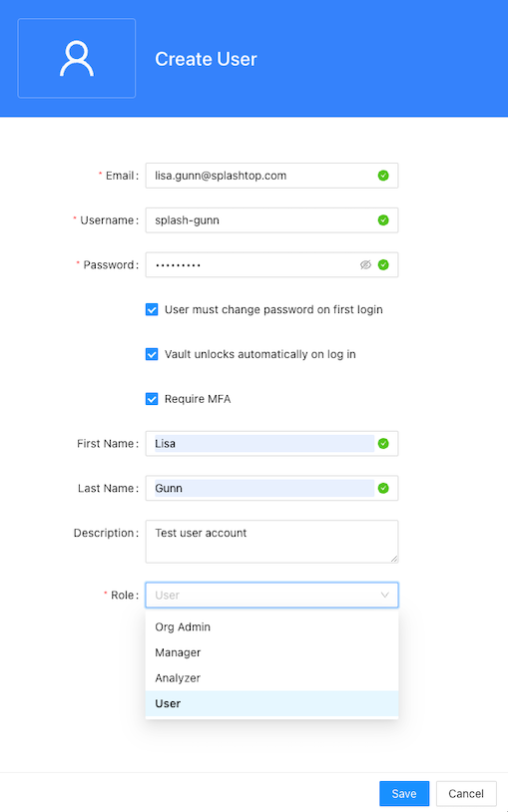Click the green checkmark in Email field
Image resolution: width=508 pixels, height=812 pixels.
tap(383, 176)
